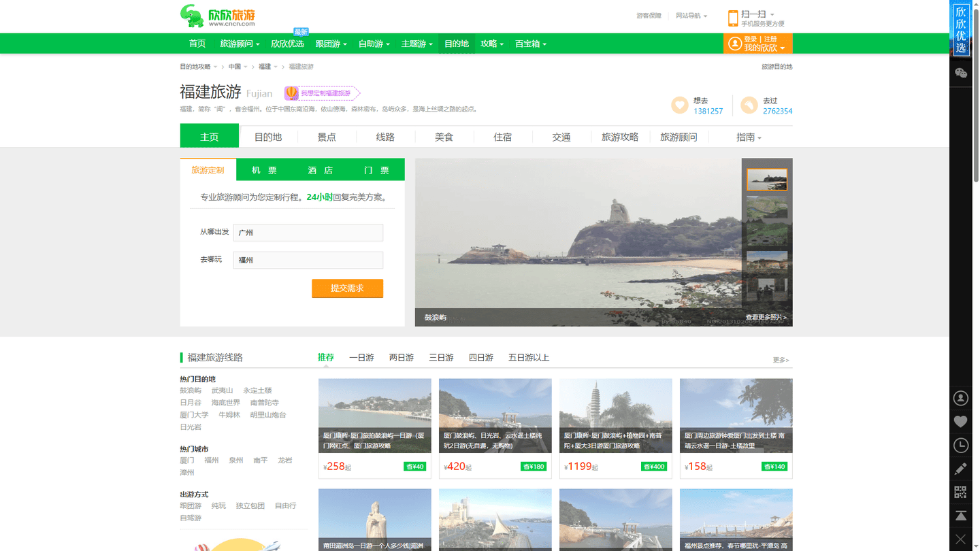Open the clock history icon in sidebar
This screenshot has width=980, height=551.
pos(961,446)
